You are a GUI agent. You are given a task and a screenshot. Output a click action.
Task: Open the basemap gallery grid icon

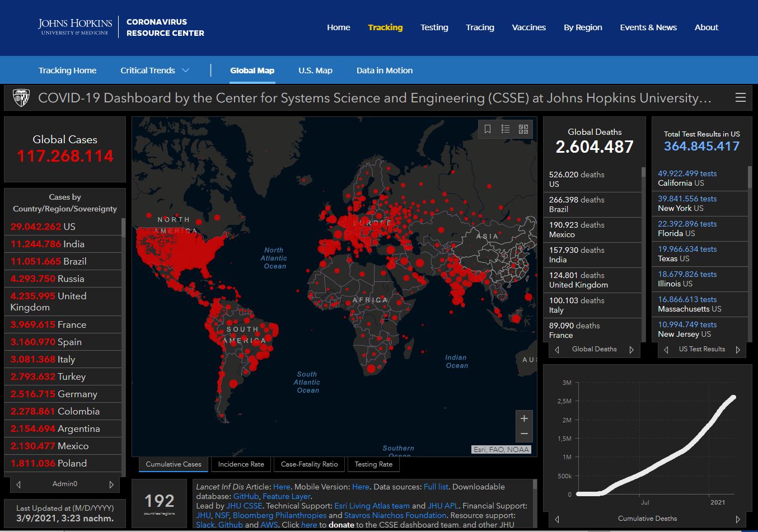pyautogui.click(x=523, y=129)
